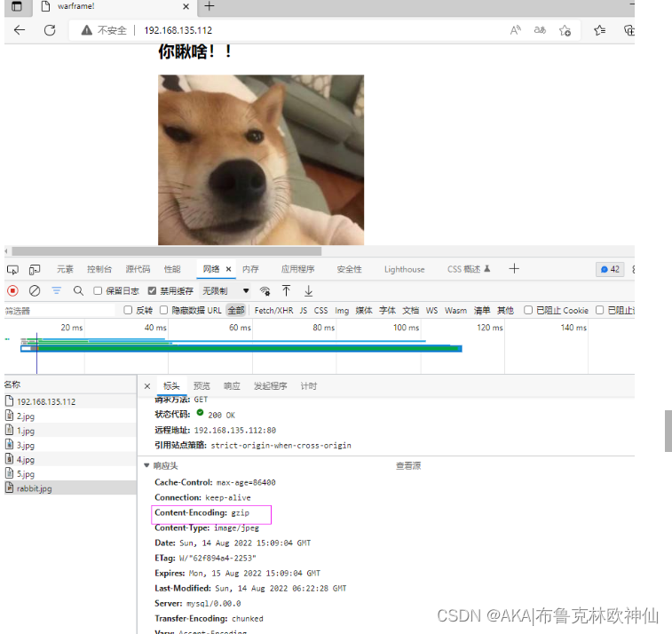Image resolution: width=672 pixels, height=634 pixels.
Task: Clear the network log
Action: coord(35,291)
